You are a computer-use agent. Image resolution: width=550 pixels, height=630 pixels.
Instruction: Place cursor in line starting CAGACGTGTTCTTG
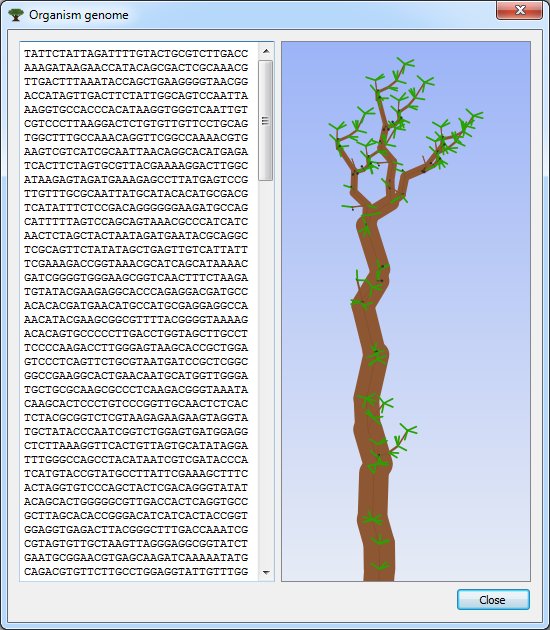point(136,571)
